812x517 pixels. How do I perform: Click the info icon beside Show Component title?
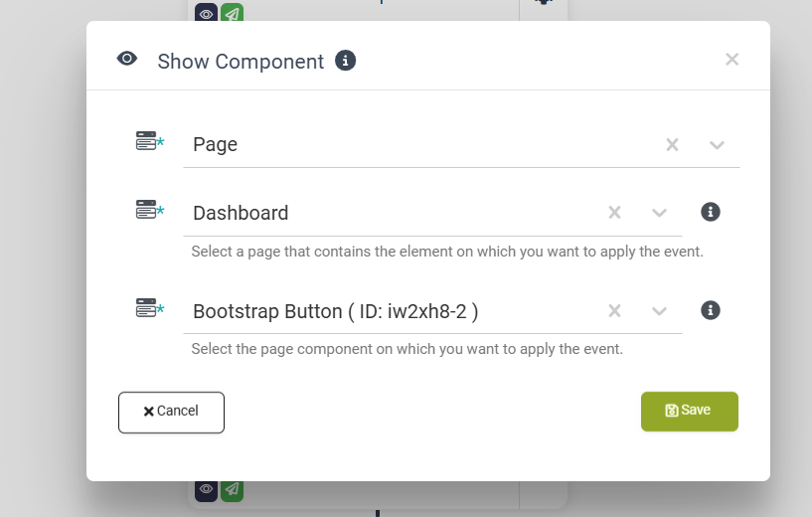click(346, 61)
